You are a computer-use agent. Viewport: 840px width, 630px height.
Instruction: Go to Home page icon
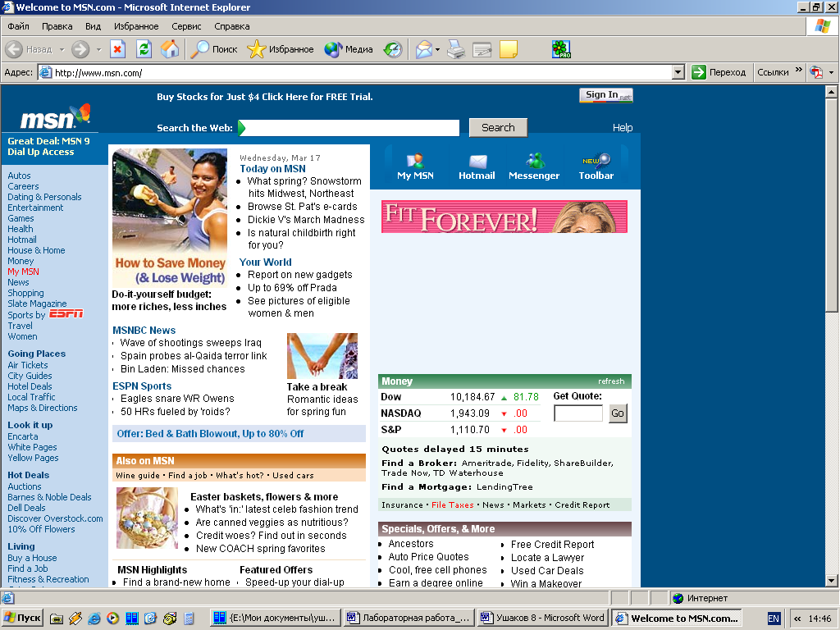pyautogui.click(x=170, y=49)
